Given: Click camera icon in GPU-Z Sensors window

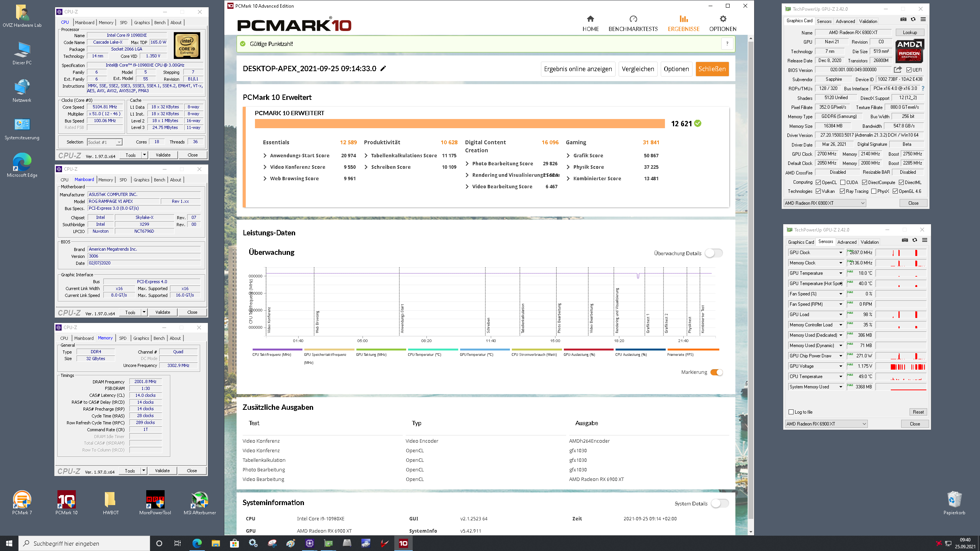Looking at the screenshot, I should (x=905, y=240).
